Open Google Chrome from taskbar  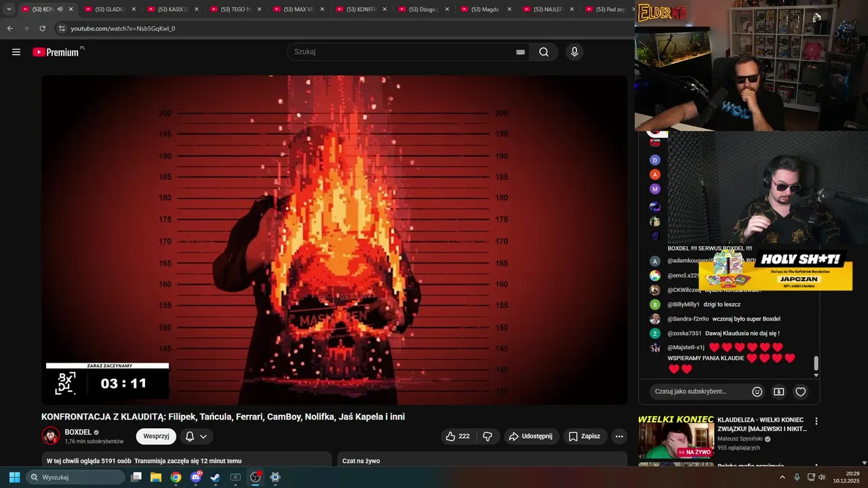[x=176, y=477]
